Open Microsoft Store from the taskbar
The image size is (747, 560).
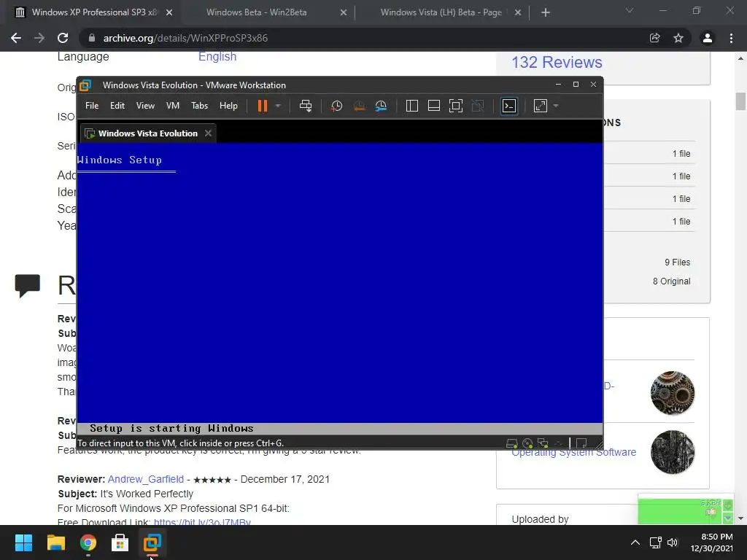pyautogui.click(x=120, y=542)
